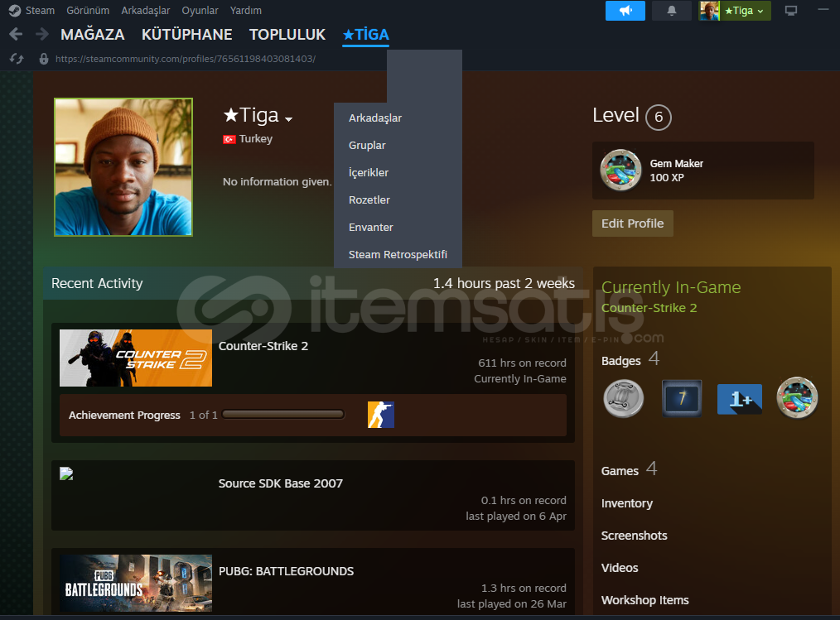Image resolution: width=840 pixels, height=620 pixels.
Task: Switch to the KÜTÜPHANE tab
Action: point(187,35)
